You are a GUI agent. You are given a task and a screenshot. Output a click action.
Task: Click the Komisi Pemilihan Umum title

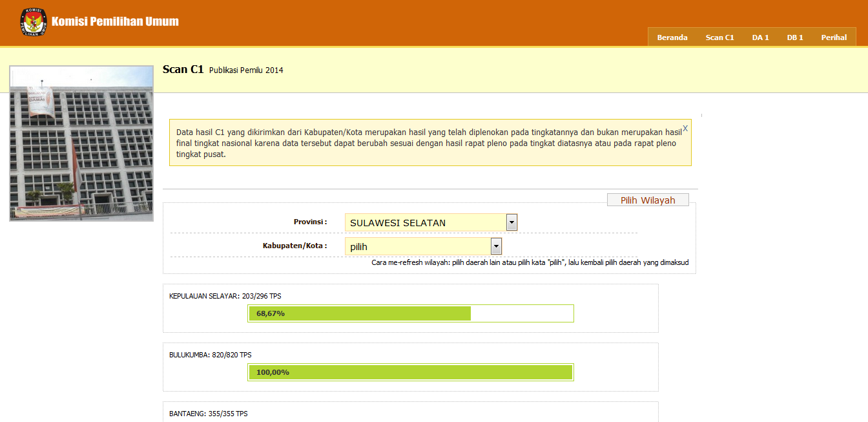(115, 21)
